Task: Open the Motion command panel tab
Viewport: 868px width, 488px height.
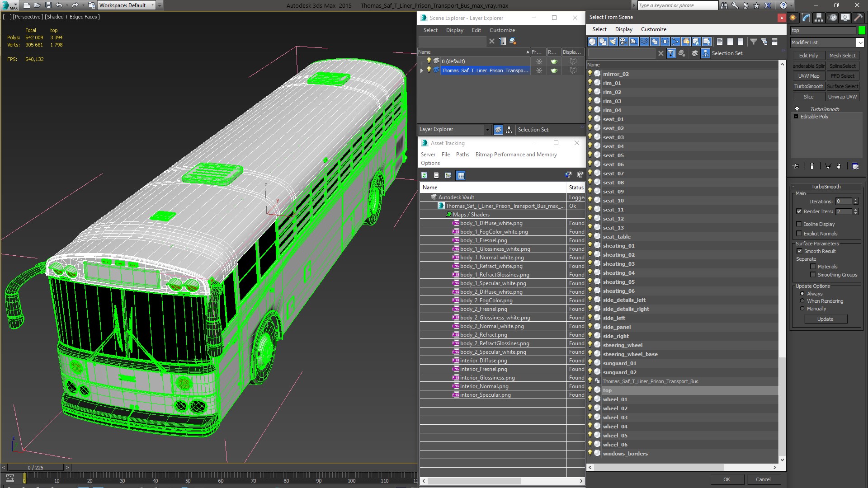Action: tap(833, 18)
